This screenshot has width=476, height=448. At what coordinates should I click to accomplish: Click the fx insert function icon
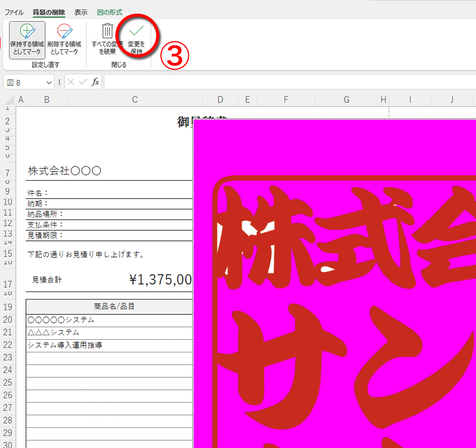[96, 82]
